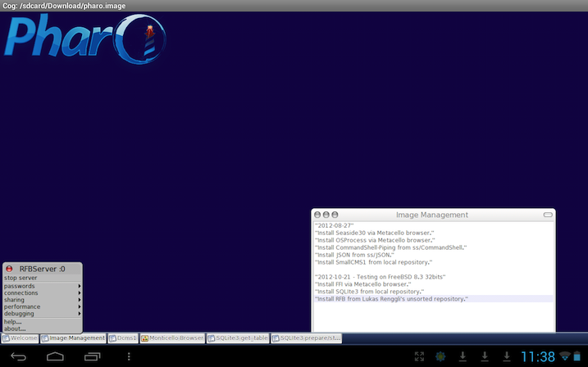Switch to SQLite3 get_table window
Image resolution: width=588 pixels, height=367 pixels.
(238, 338)
